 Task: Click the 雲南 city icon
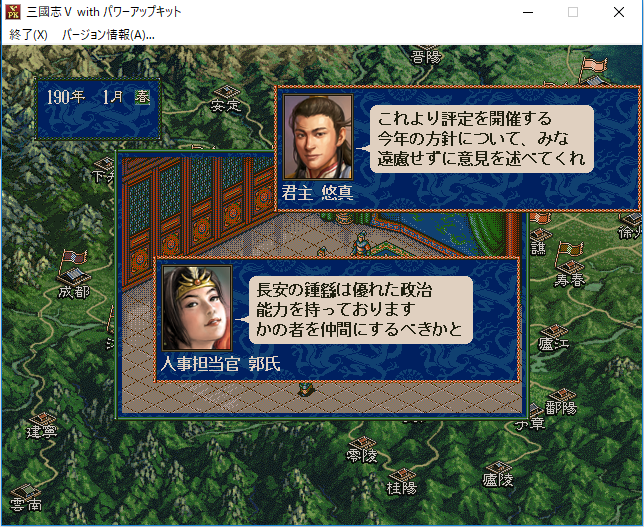tap(24, 492)
